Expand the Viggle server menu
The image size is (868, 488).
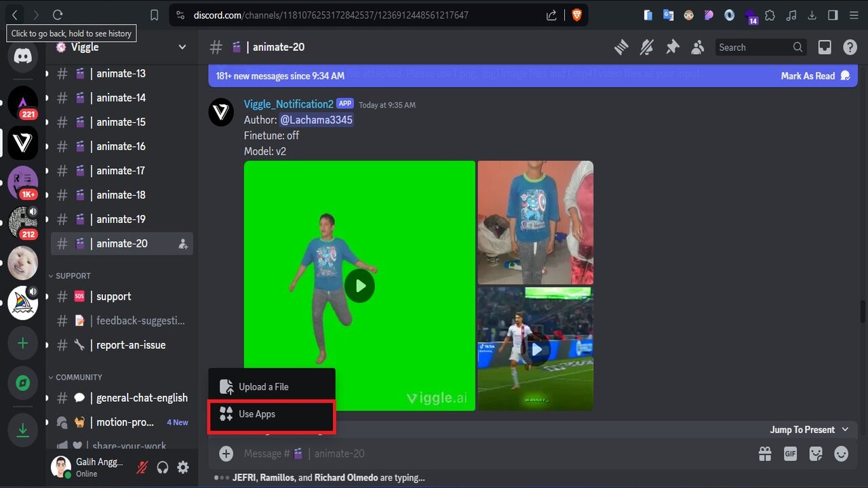click(x=182, y=47)
